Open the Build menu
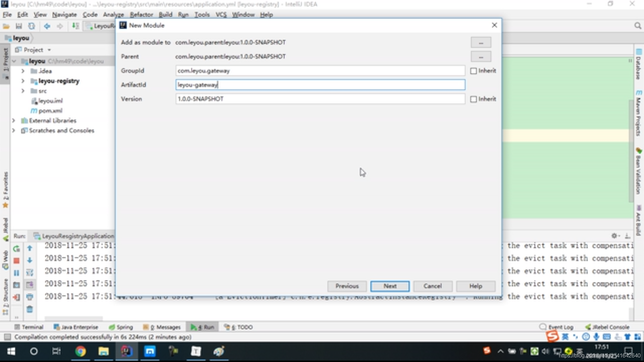 (165, 14)
